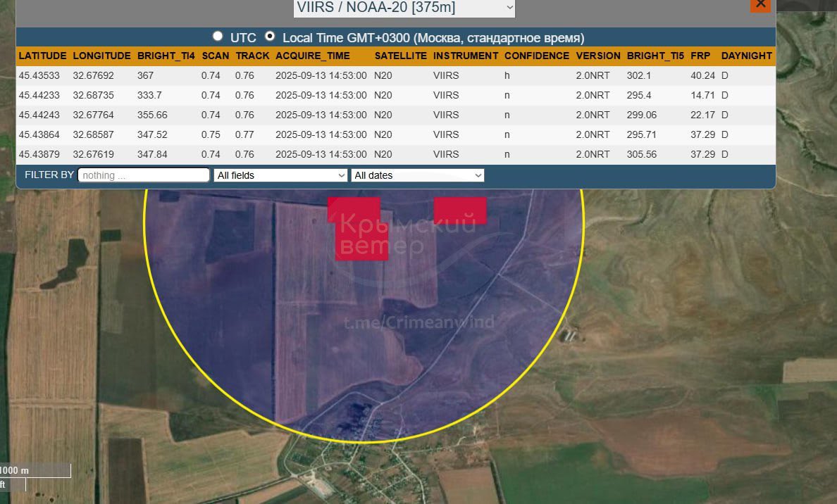
Task: Click BRIGHT_TI5 value 299.06
Action: point(642,115)
